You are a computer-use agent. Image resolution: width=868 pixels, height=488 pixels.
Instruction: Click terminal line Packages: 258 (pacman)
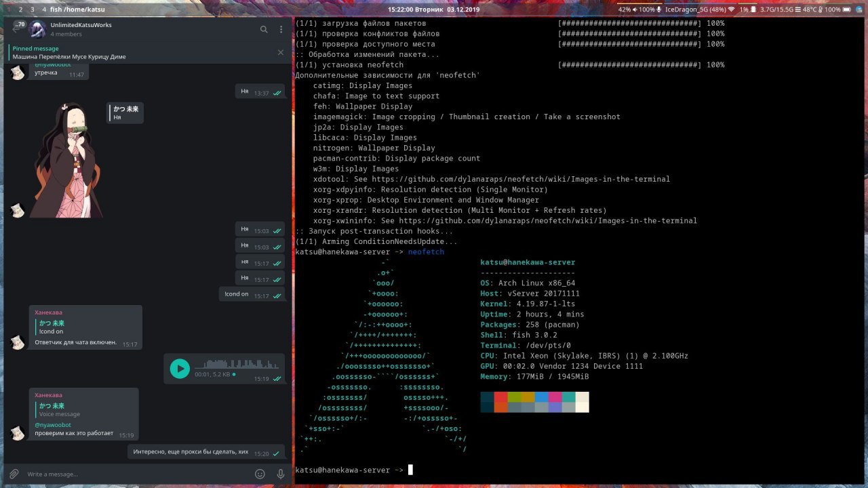tap(530, 325)
